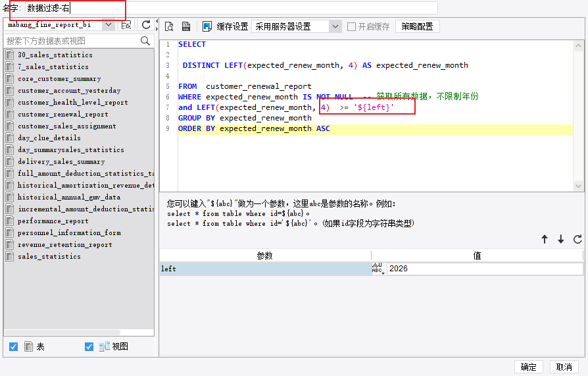Click the SQL file icon in toolbar
Image resolution: width=588 pixels, height=376 pixels.
tap(186, 26)
